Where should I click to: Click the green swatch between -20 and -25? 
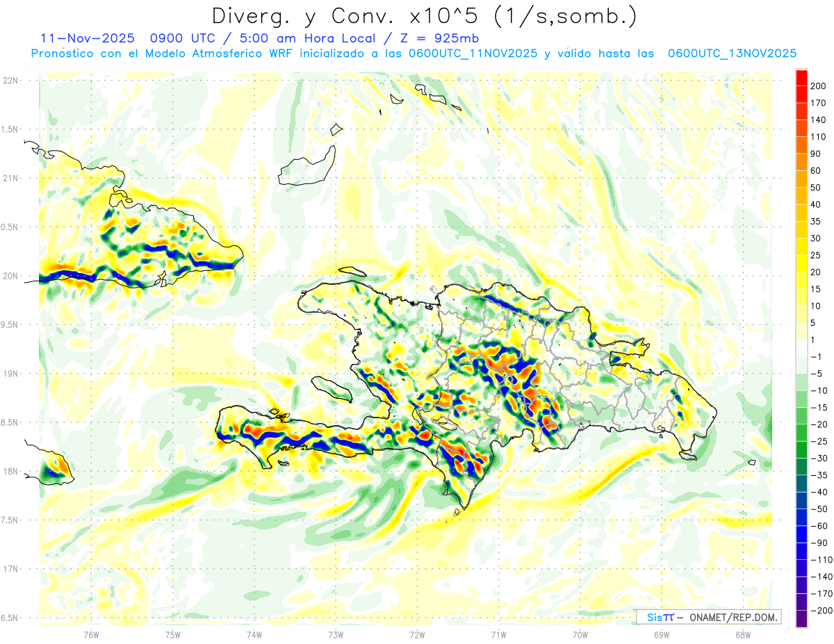tap(801, 433)
